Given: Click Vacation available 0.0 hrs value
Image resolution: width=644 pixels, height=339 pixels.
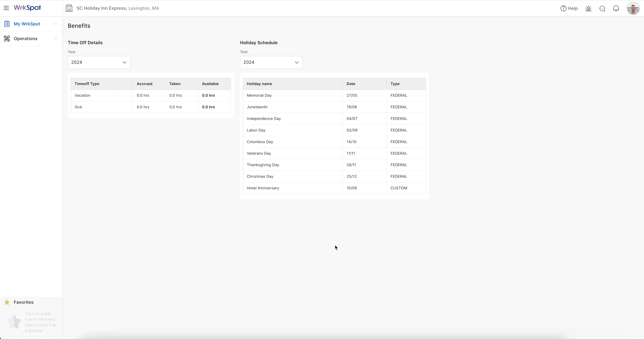Looking at the screenshot, I should pyautogui.click(x=208, y=95).
